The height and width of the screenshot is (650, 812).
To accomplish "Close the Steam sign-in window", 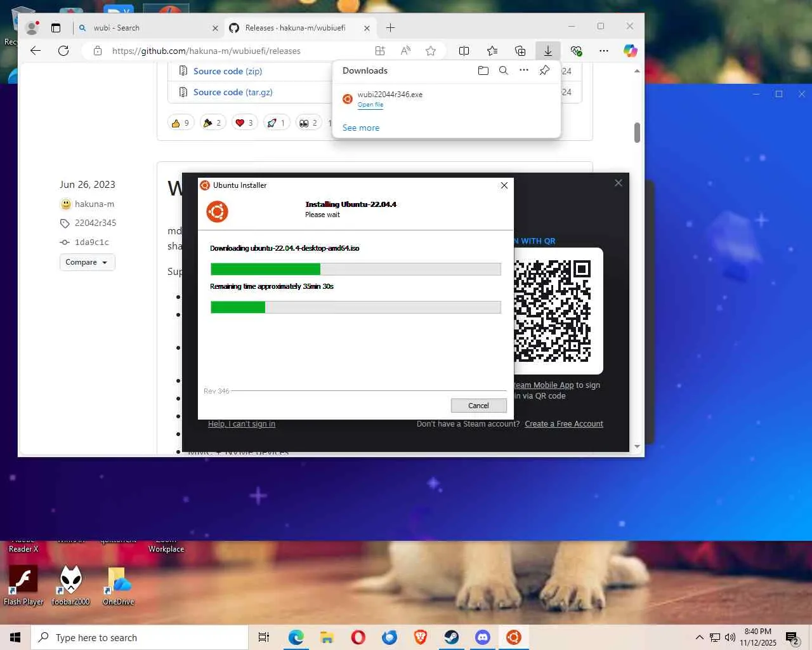I will click(619, 183).
